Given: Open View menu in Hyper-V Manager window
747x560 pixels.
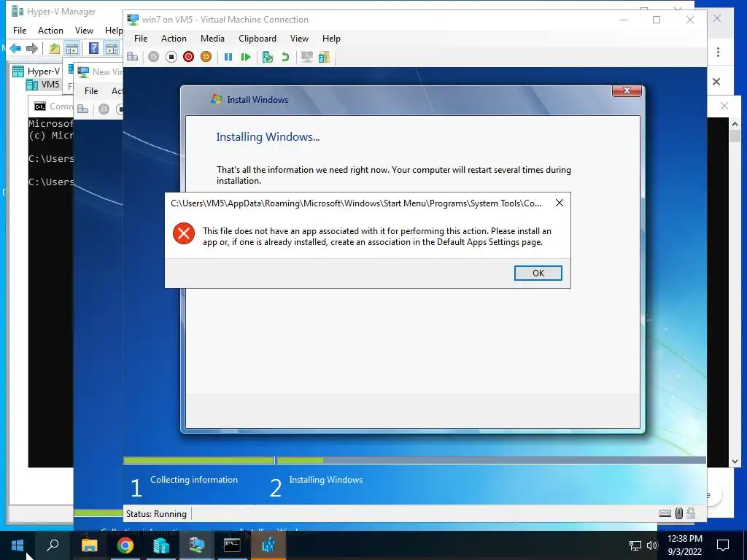Looking at the screenshot, I should (84, 31).
